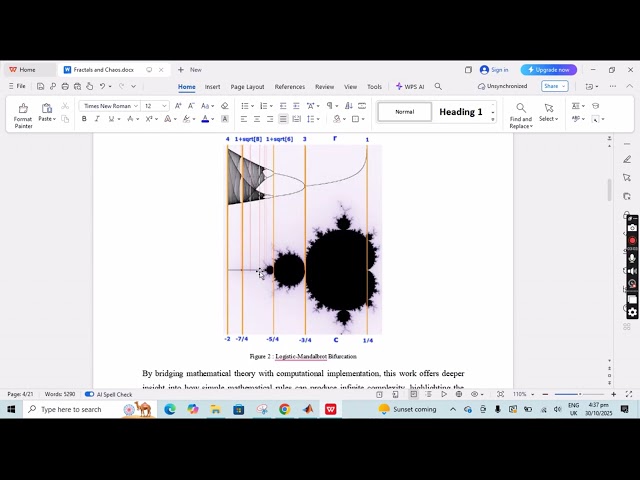Screen dimensions: 640x480
Task: Set Justify paragraph alignment
Action: (x=283, y=119)
